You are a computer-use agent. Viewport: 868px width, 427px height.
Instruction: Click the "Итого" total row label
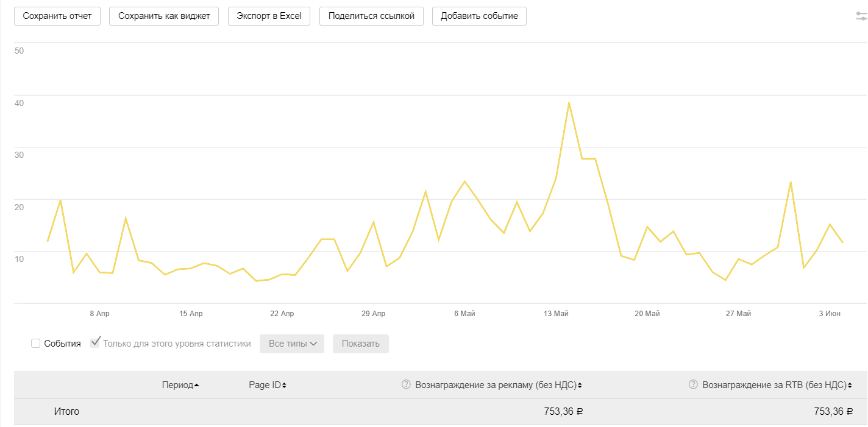click(x=66, y=412)
